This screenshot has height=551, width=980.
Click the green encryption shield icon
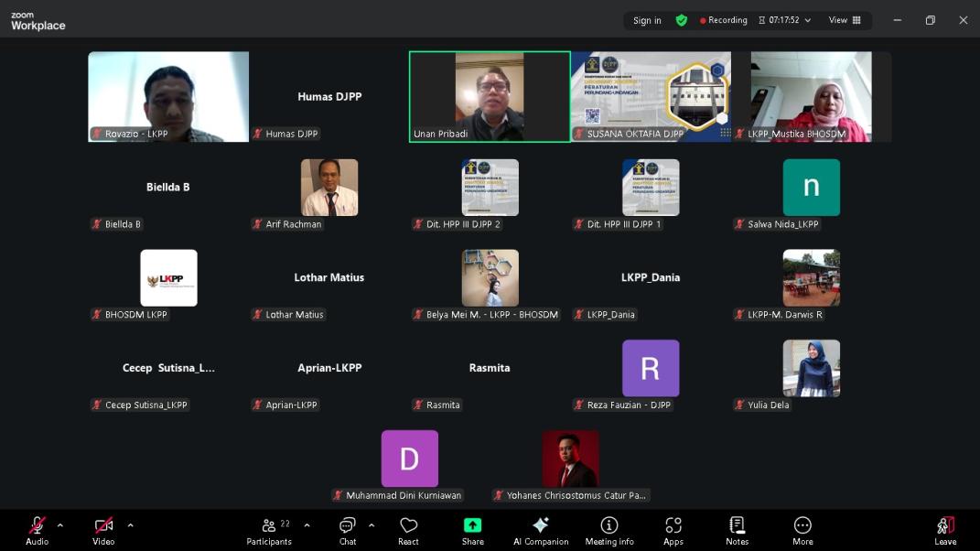coord(681,20)
